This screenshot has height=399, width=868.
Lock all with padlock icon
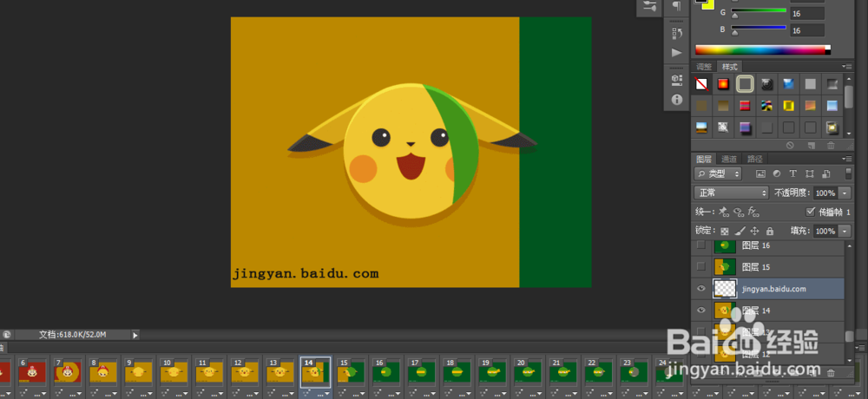tap(769, 231)
